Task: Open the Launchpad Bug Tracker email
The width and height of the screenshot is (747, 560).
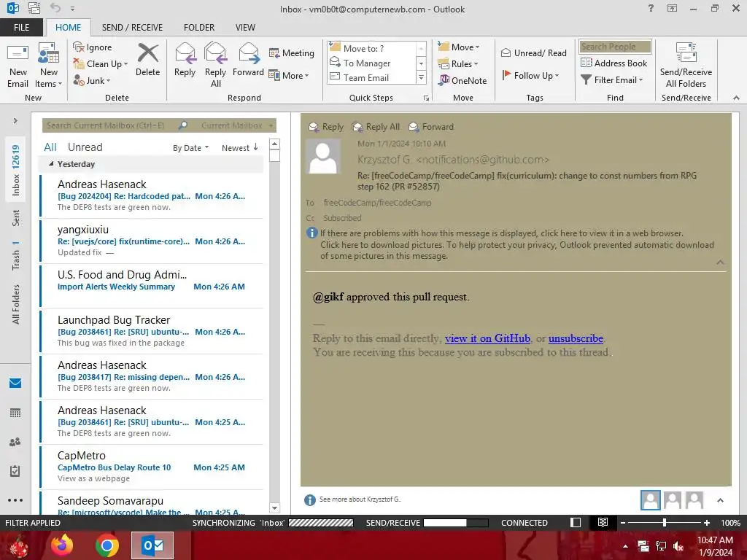Action: 152,332
